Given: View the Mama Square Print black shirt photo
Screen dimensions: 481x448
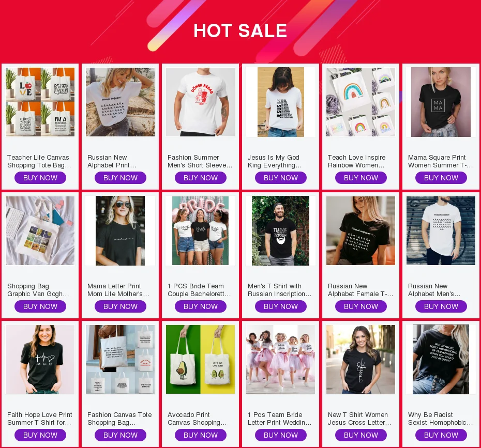Looking at the screenshot, I should pos(441,102).
